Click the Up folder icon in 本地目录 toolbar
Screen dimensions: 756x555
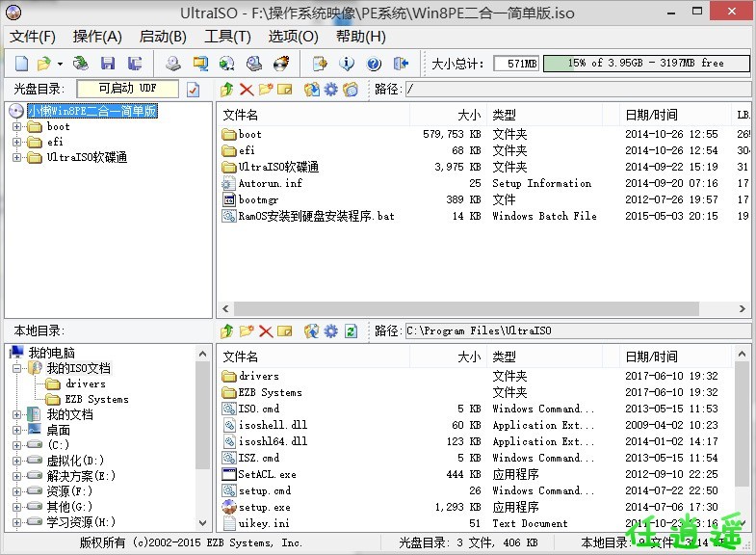(x=227, y=331)
